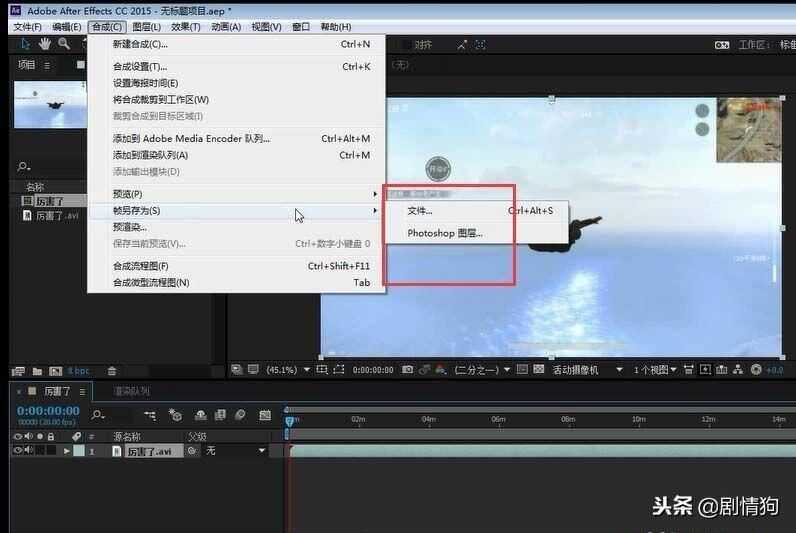
Task: Click the timeline playhead marker
Action: [289, 421]
